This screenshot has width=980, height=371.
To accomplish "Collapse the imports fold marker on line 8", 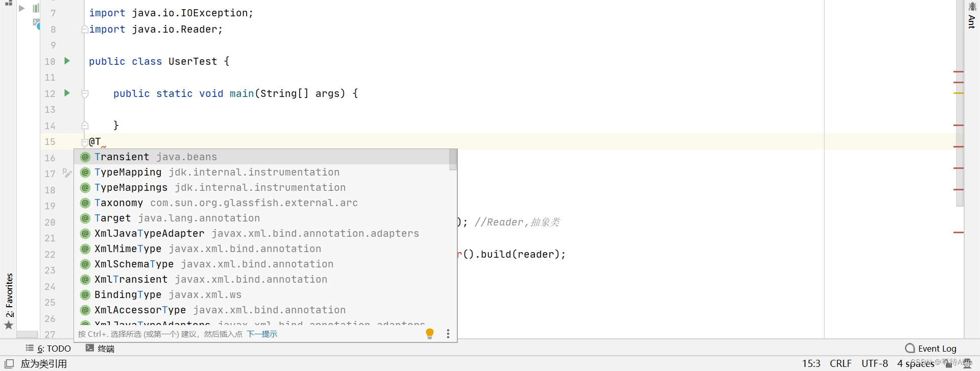I will click(85, 30).
